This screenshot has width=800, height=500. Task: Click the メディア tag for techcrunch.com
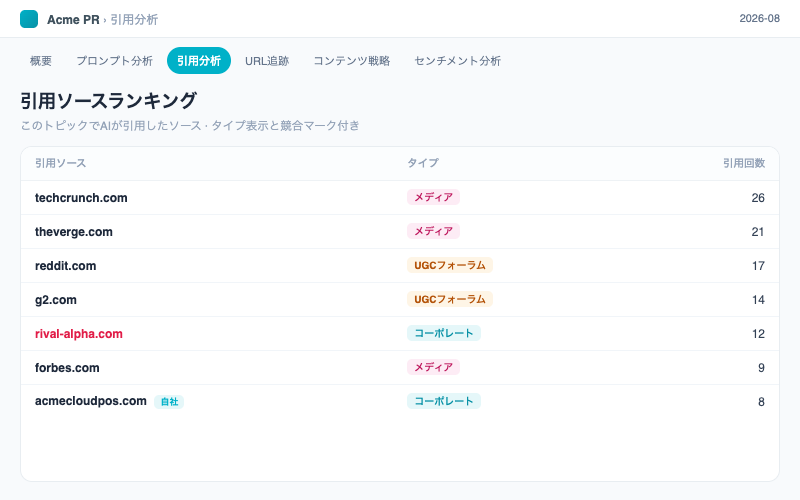433,197
